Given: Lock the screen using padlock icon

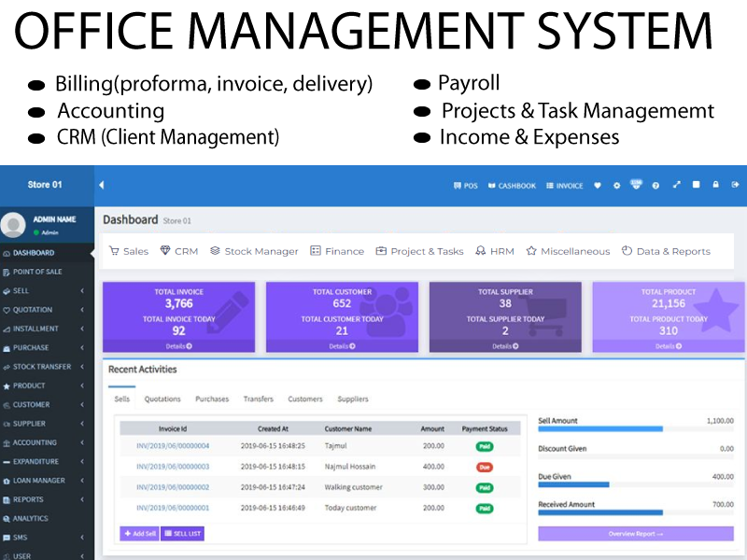Looking at the screenshot, I should [715, 186].
